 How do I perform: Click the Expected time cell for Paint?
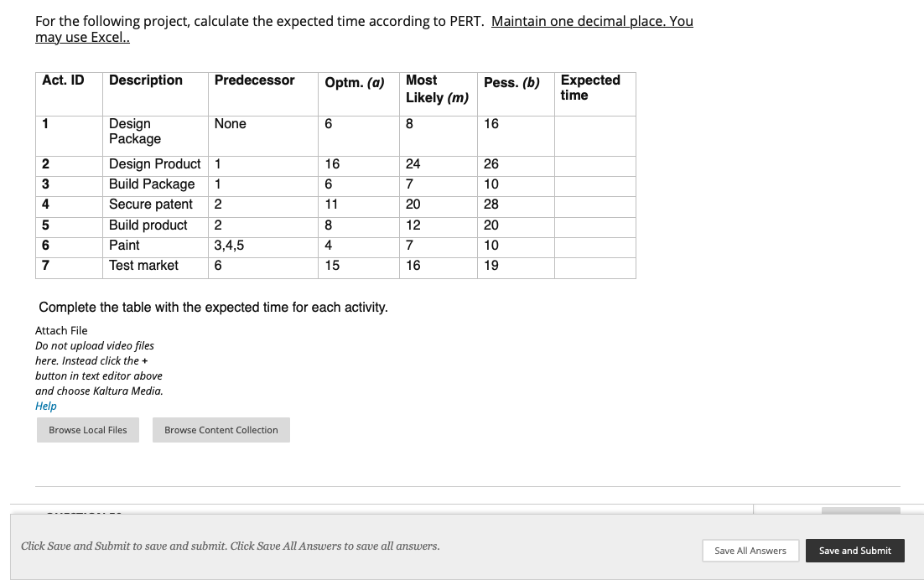click(x=594, y=246)
